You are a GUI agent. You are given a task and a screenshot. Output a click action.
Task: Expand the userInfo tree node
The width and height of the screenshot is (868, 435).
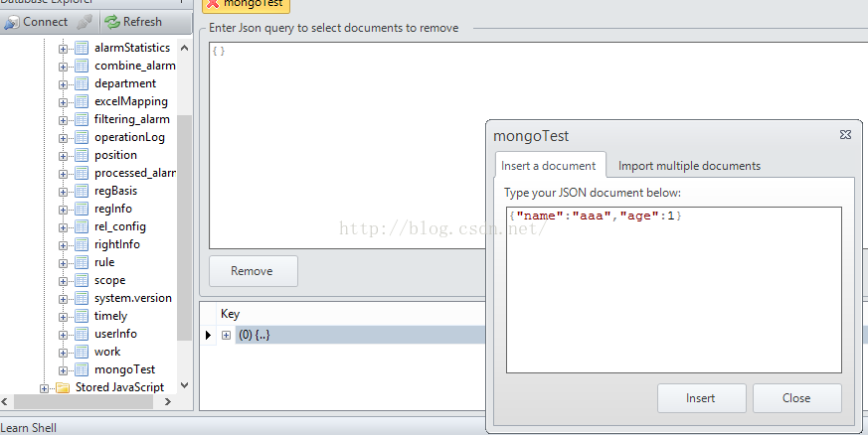point(63,335)
